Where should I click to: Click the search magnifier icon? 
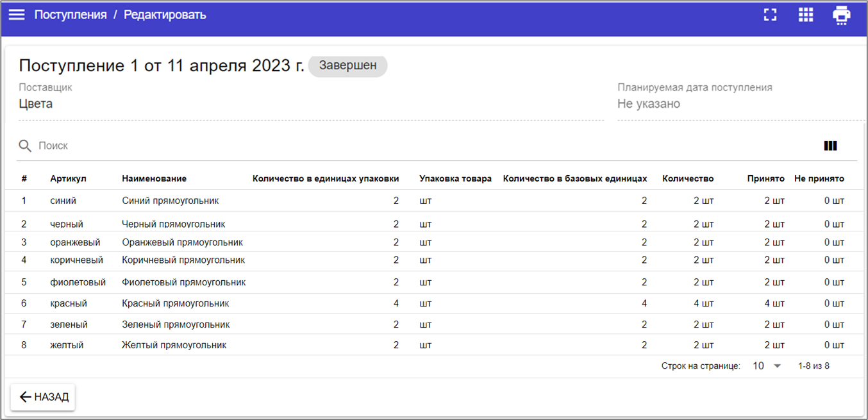tap(25, 146)
